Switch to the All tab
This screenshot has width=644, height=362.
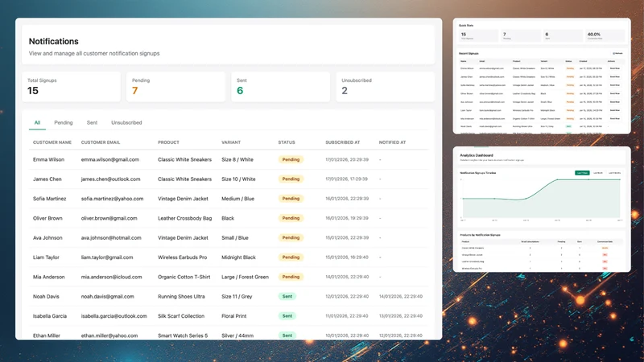pos(37,123)
